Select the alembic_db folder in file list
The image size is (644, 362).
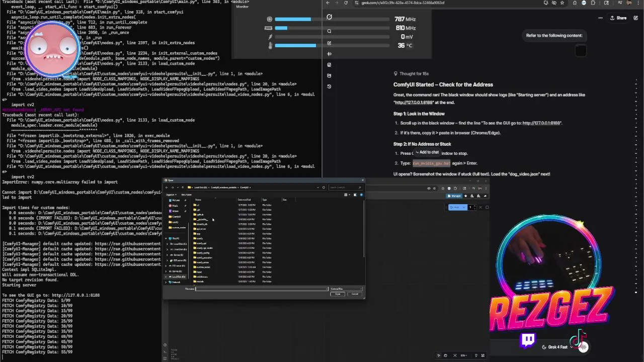tap(201, 224)
